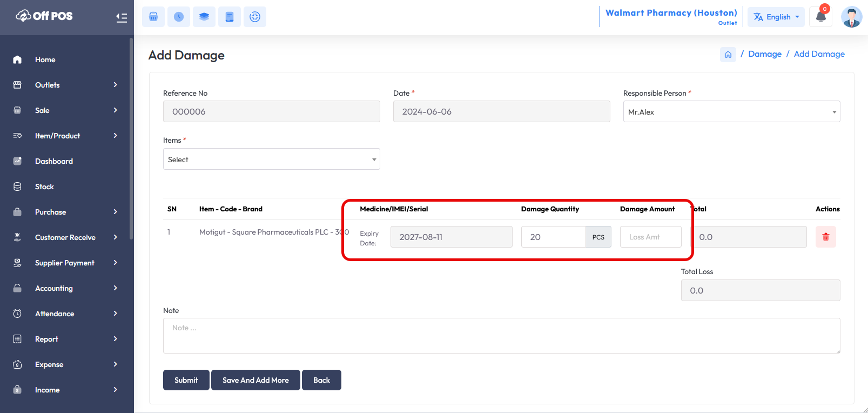Expand the Accounting sidebar menu

click(65, 288)
